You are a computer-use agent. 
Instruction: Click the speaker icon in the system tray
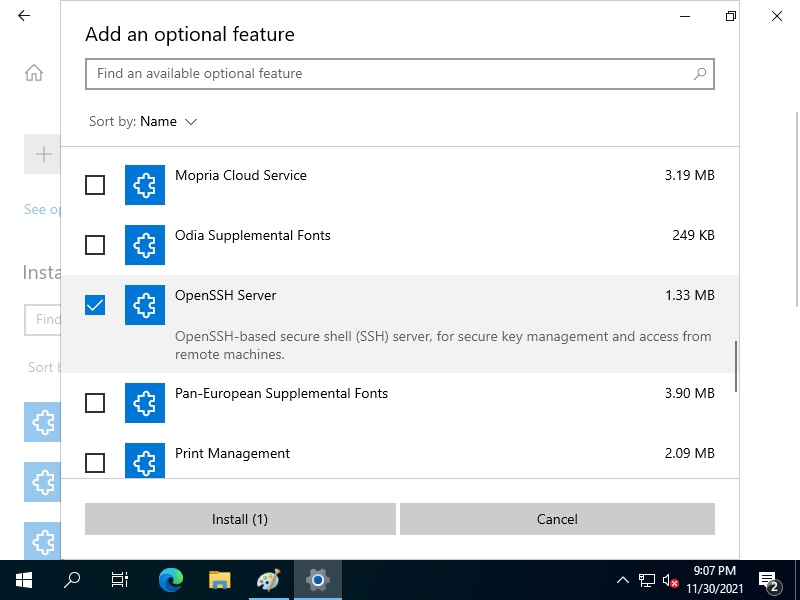(x=670, y=580)
